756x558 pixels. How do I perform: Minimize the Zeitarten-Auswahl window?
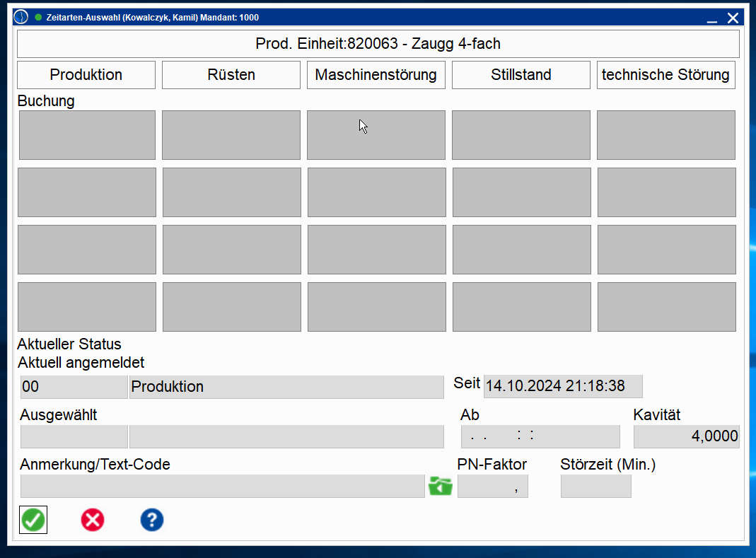(711, 18)
